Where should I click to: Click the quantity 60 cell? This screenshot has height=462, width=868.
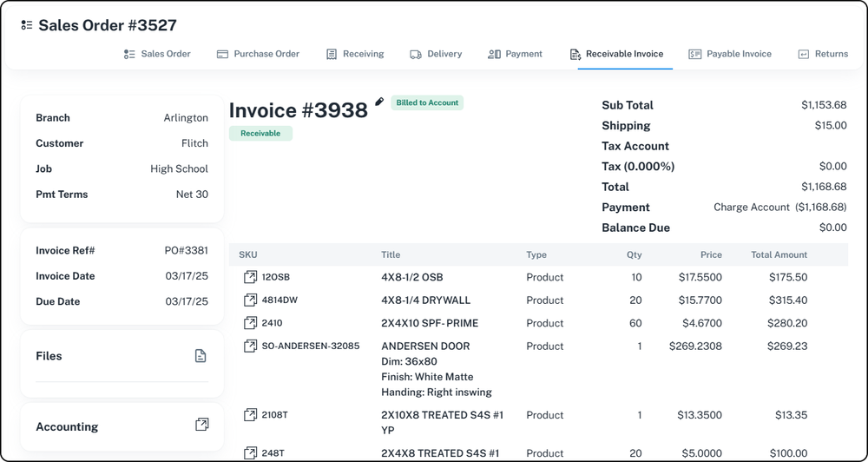pyautogui.click(x=635, y=323)
